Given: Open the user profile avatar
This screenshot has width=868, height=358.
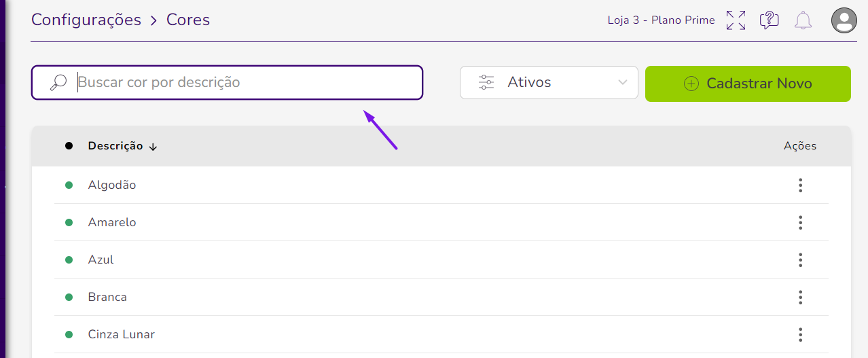Looking at the screenshot, I should 844,20.
